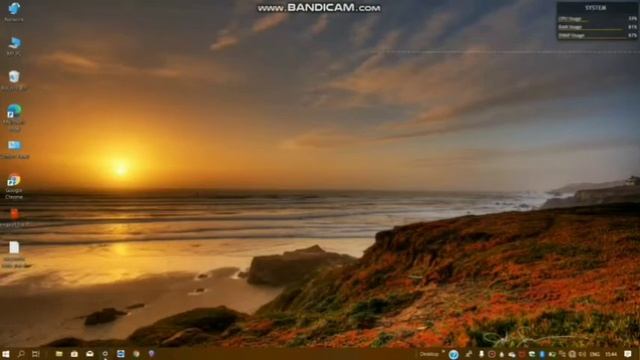Click the red circular recording tray icon

(x=492, y=354)
